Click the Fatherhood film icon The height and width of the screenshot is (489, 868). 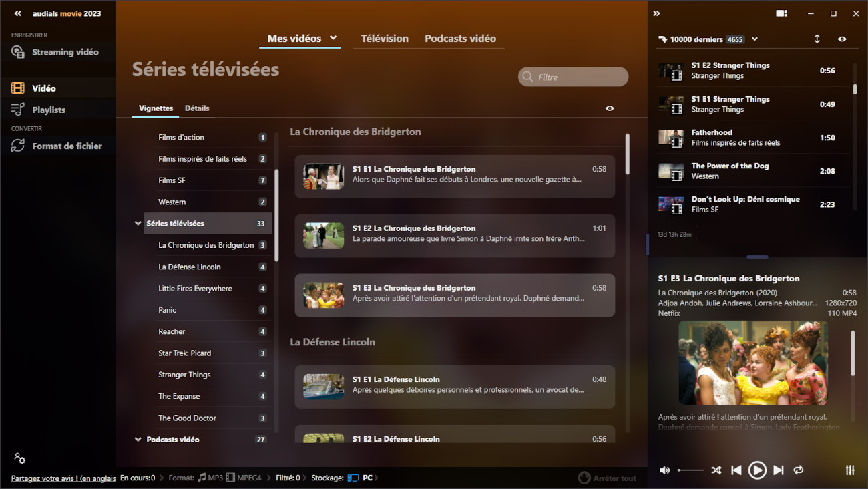pos(677,142)
